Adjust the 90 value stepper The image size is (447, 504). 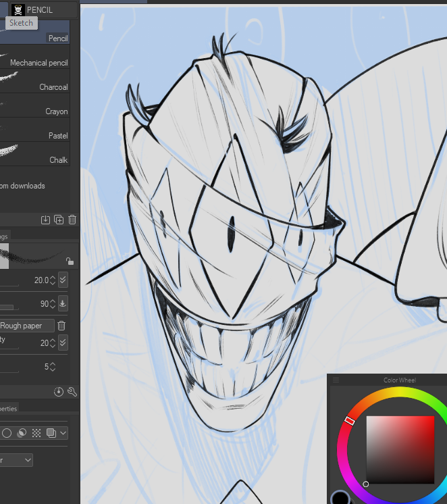[x=53, y=304]
